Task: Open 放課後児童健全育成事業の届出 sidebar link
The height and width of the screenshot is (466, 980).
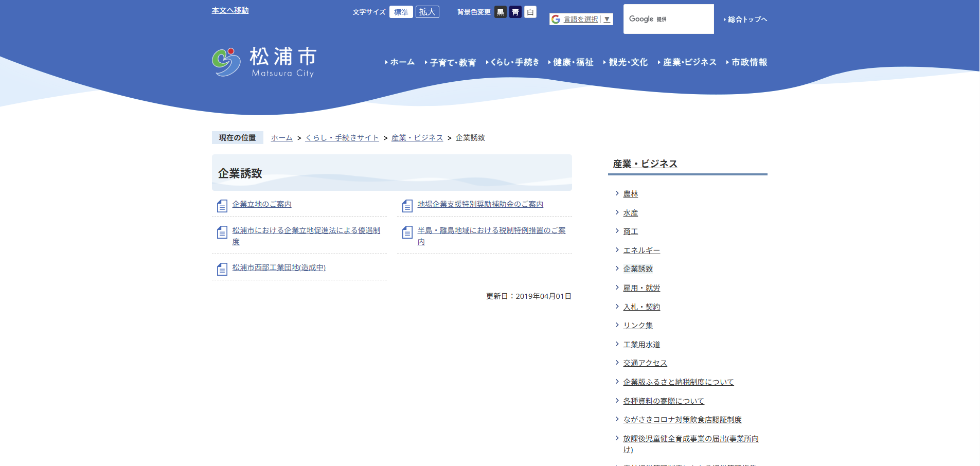Action: point(691,444)
